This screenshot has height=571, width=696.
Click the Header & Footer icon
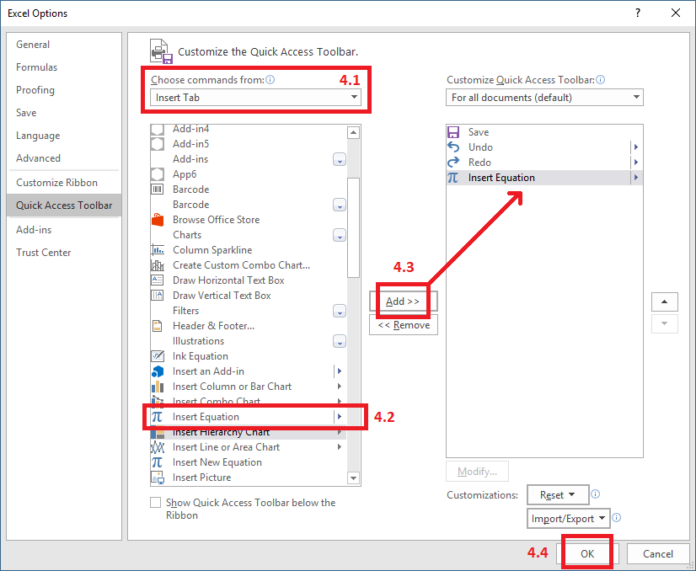coord(157,326)
